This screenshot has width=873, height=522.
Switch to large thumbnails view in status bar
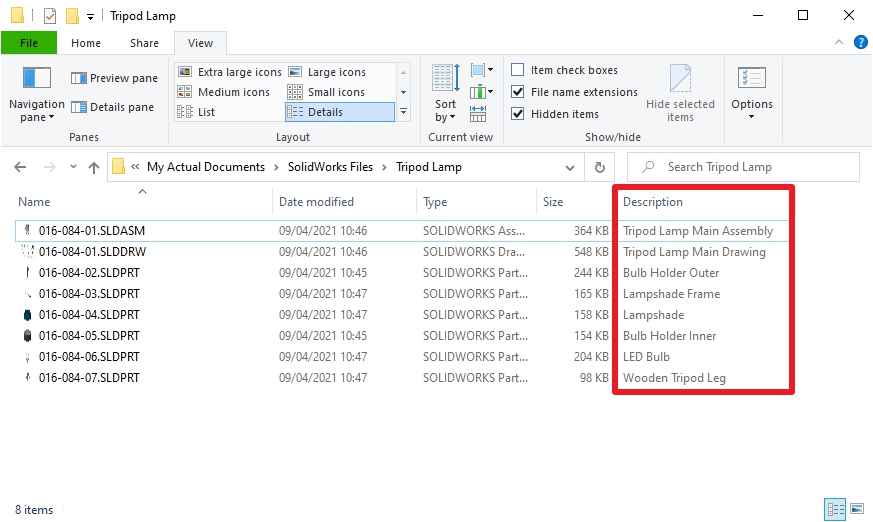pyautogui.click(x=856, y=509)
